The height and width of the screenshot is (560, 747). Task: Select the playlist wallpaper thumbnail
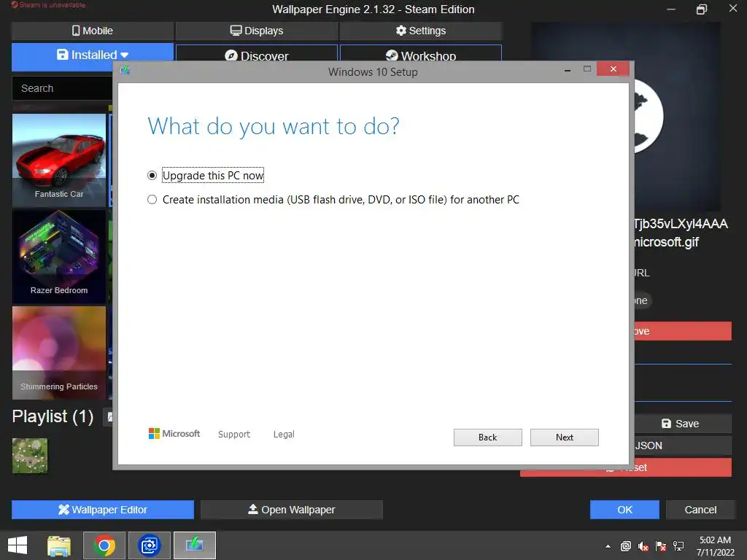tap(30, 456)
